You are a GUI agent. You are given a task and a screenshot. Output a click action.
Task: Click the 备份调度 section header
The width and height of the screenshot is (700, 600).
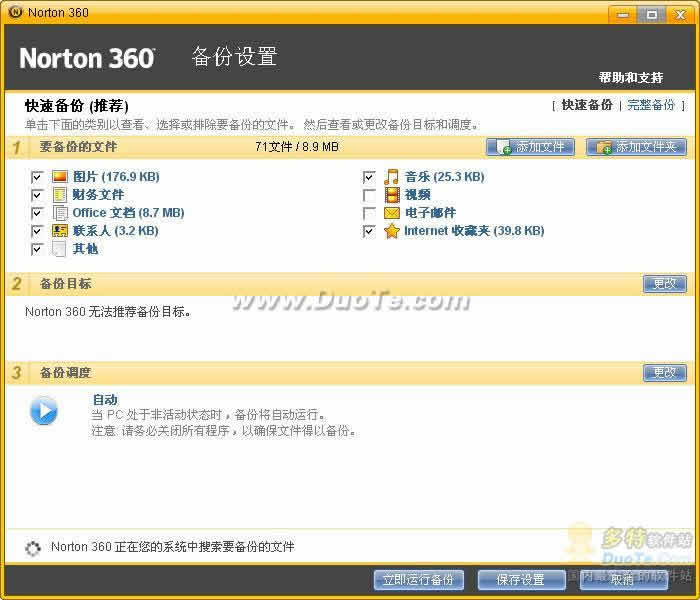point(66,373)
